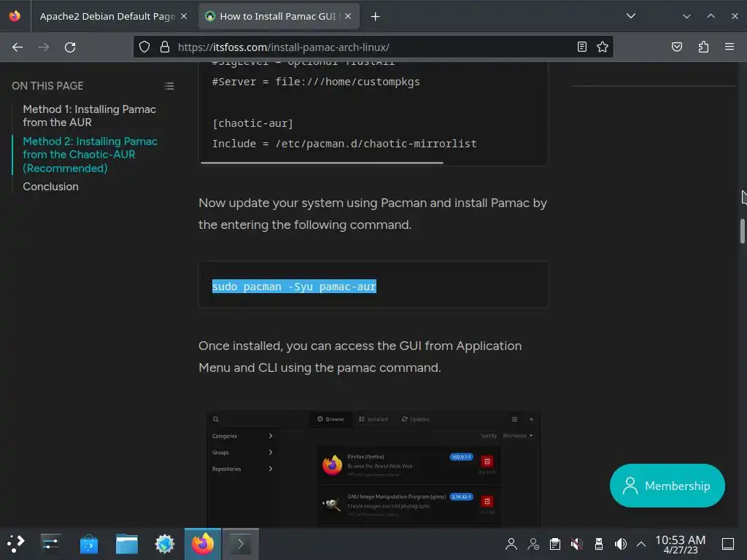747x560 pixels.
Task: Click the Show Desktop button
Action: click(x=728, y=544)
